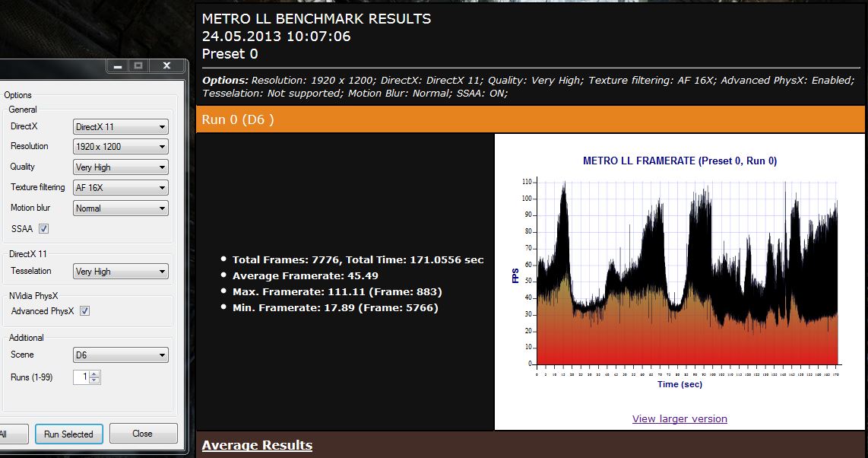Click the 'Time (sec)' axis label
Screen dimensions: 868x458
coord(680,384)
